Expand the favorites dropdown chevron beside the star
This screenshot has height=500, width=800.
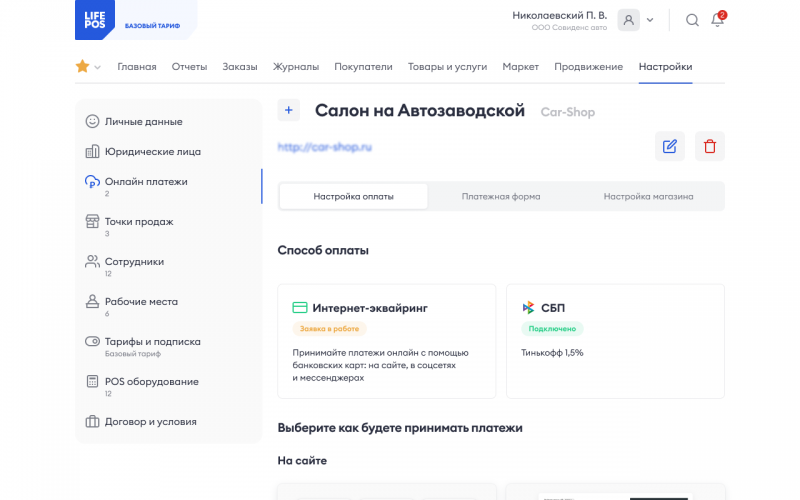click(98, 68)
